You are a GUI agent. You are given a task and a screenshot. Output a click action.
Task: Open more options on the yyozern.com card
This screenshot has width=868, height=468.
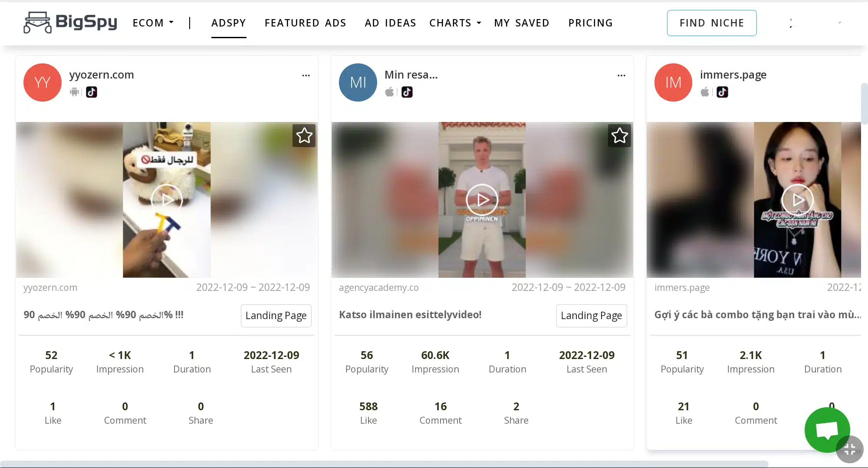pos(306,75)
